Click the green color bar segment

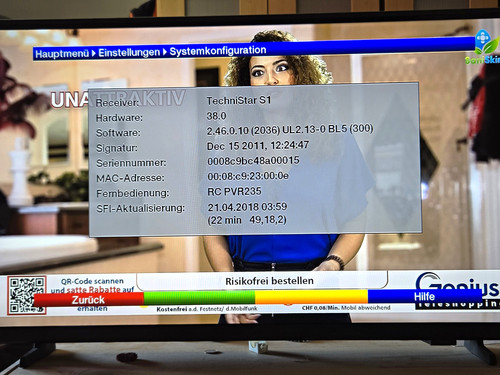pos(199,297)
